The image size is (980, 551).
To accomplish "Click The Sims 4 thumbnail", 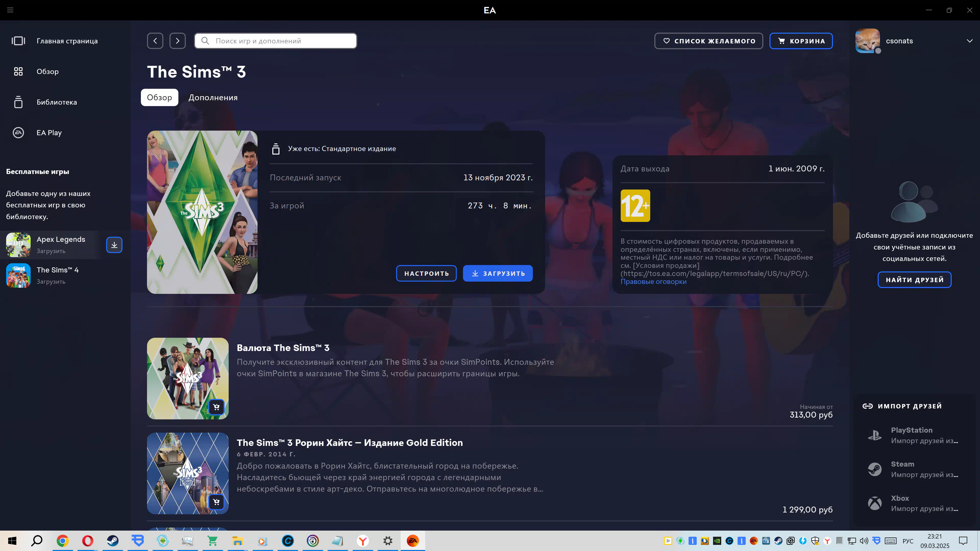I will [x=18, y=275].
